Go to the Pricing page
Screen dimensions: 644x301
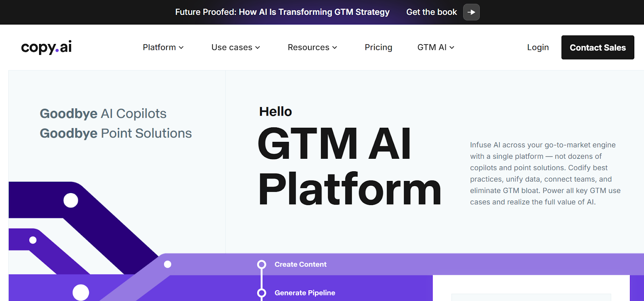click(x=378, y=47)
